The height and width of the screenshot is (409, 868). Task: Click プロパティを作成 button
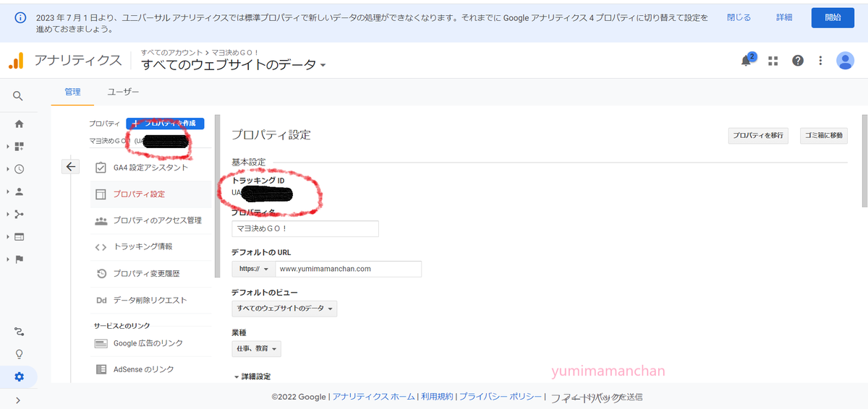point(165,124)
